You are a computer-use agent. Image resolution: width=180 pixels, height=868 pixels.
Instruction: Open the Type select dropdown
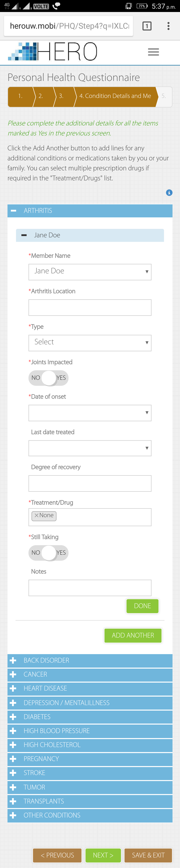coord(90,343)
